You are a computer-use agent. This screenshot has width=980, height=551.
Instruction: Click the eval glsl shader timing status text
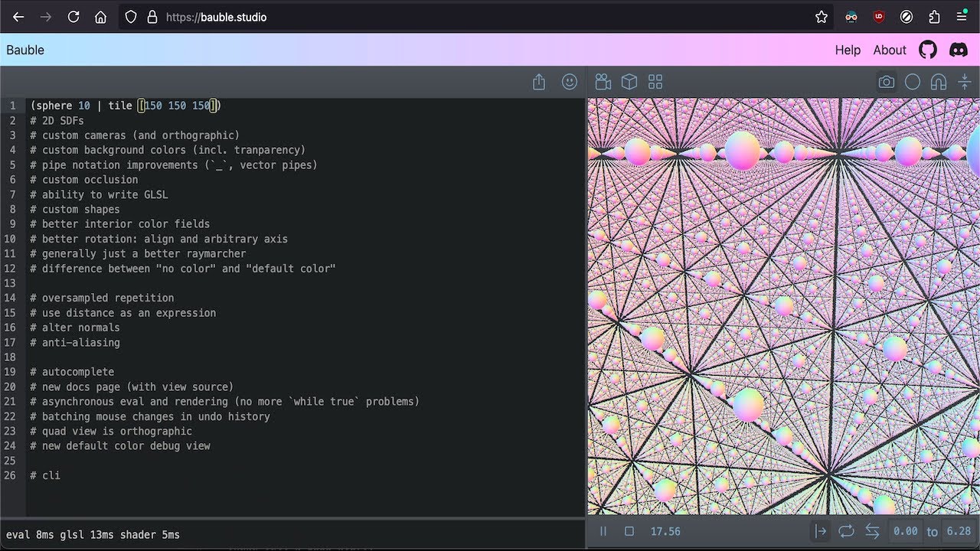click(x=93, y=535)
